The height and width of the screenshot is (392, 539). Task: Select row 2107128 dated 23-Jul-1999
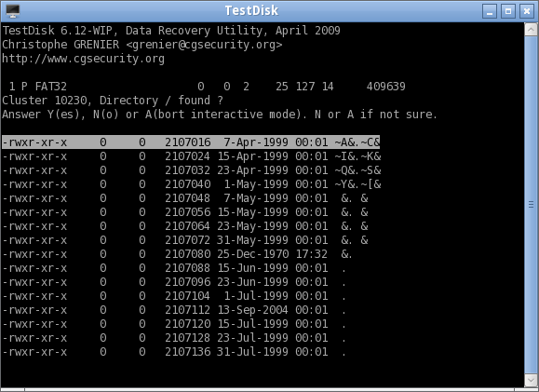point(174,338)
